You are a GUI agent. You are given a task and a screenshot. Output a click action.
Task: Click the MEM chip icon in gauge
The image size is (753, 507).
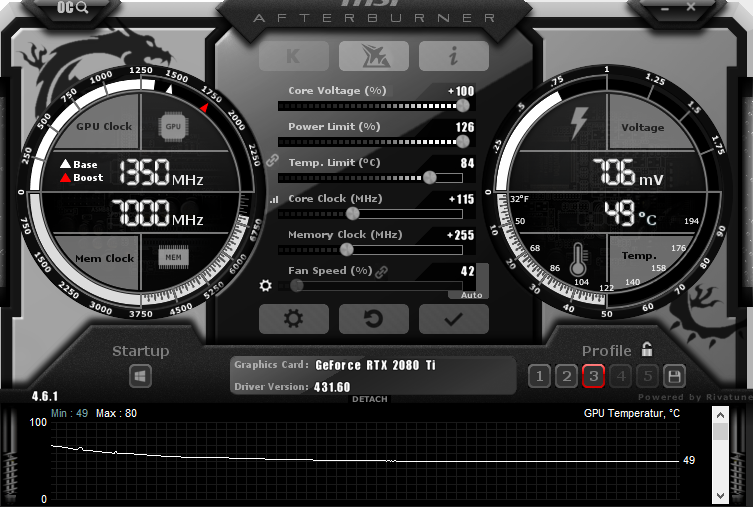[x=173, y=257]
